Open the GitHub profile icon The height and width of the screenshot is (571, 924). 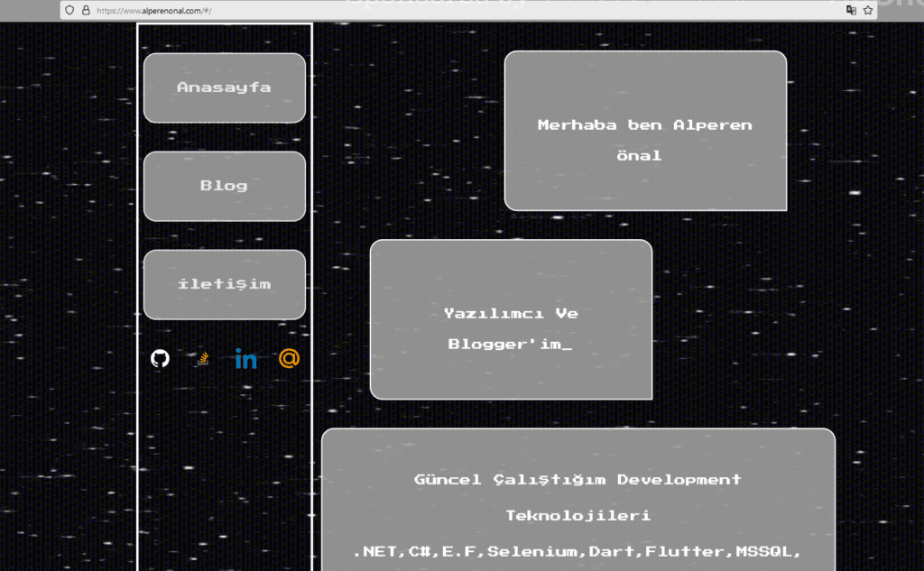click(160, 358)
